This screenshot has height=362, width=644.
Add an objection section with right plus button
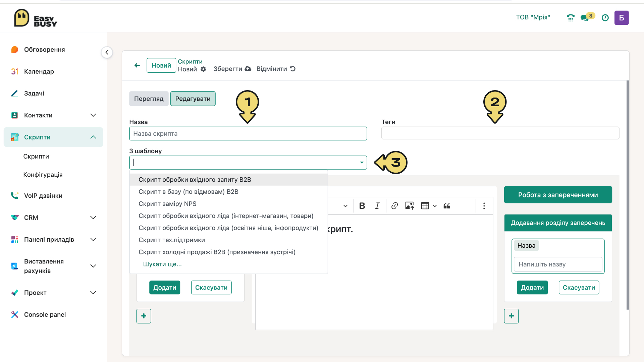[x=512, y=316]
